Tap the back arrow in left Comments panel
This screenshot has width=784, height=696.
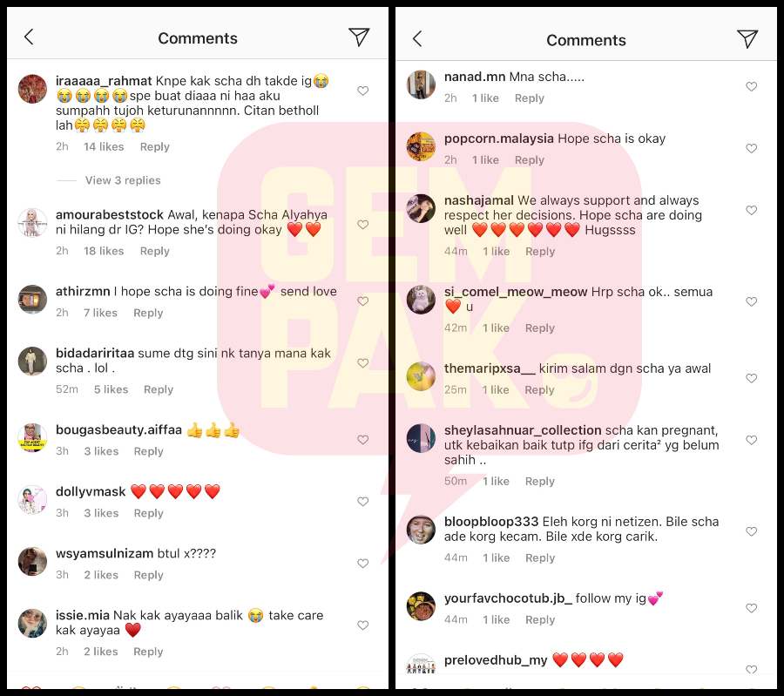(x=29, y=37)
